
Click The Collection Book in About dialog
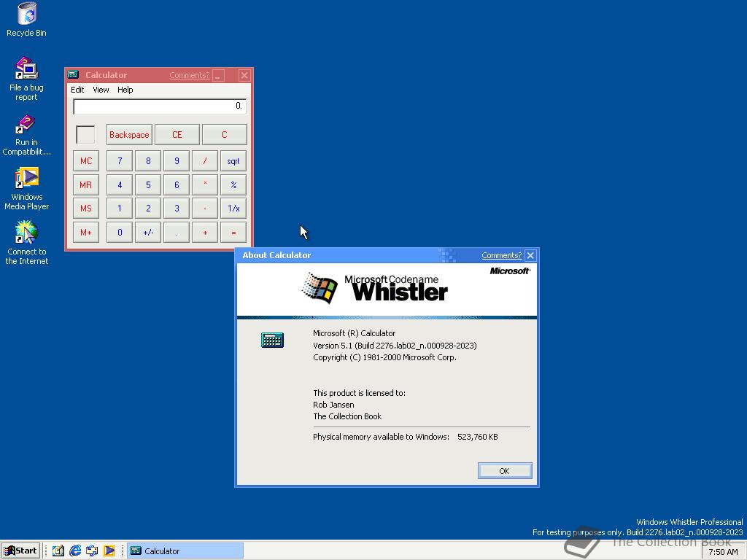pos(347,416)
